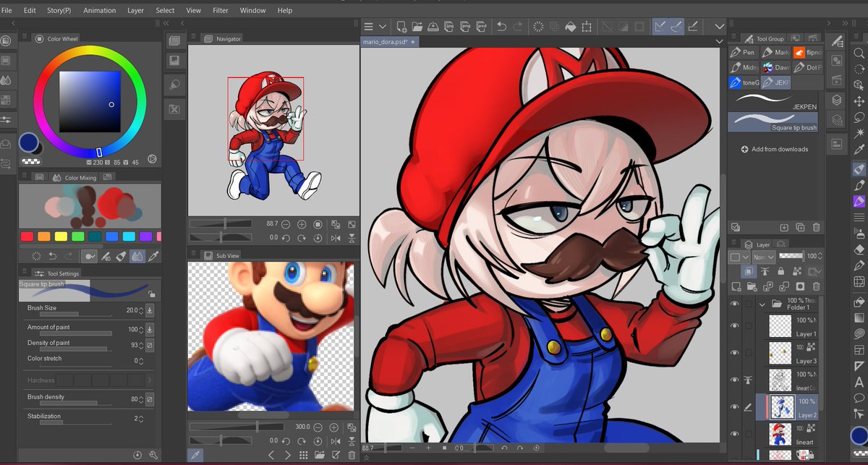Expand the command bar overflow chevron
Image resolution: width=868 pixels, height=465 pixels.
pos(718,27)
